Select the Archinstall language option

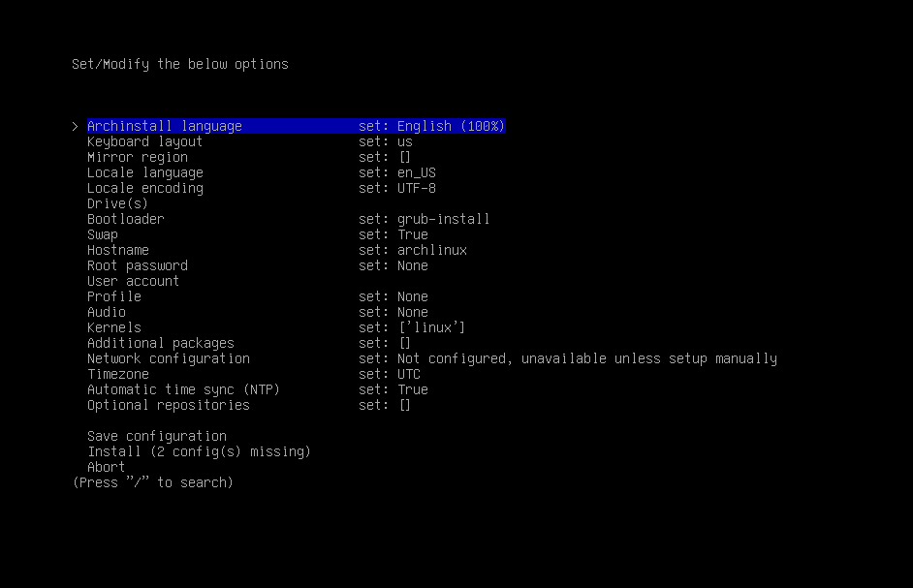[165, 126]
